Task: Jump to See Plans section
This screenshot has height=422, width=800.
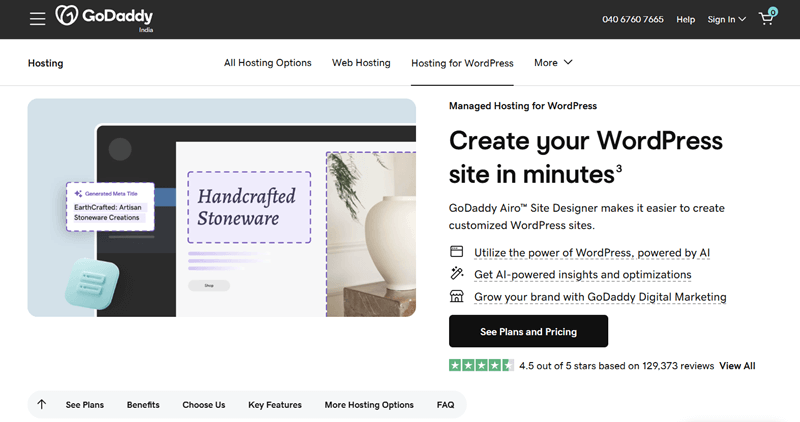Action: tap(85, 405)
